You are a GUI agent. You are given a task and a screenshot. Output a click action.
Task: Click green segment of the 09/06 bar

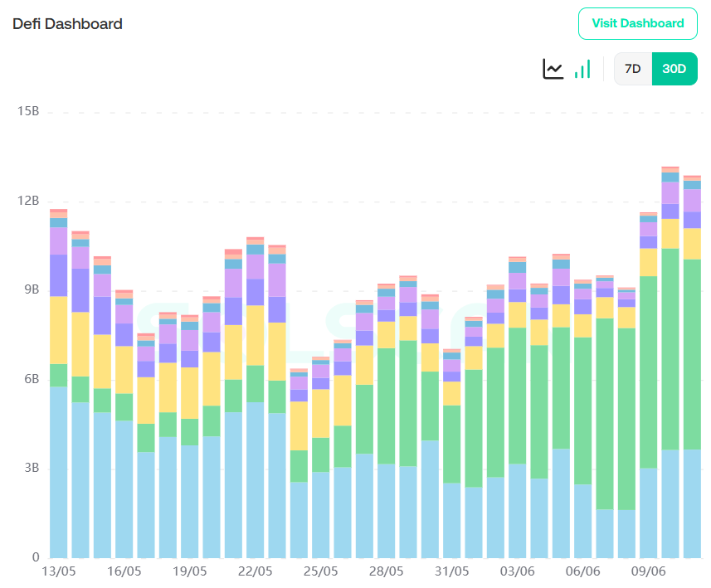(x=648, y=372)
